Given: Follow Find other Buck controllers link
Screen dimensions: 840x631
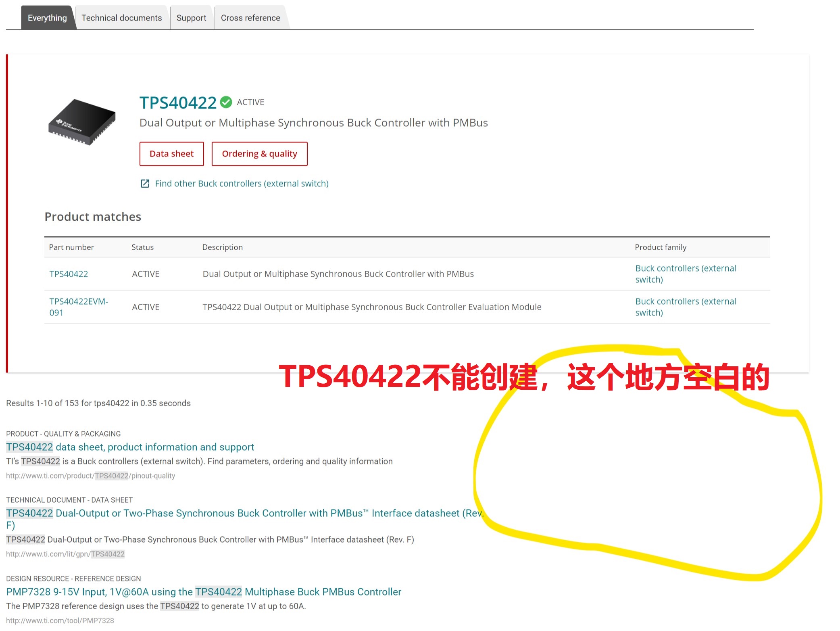Looking at the screenshot, I should tap(242, 184).
